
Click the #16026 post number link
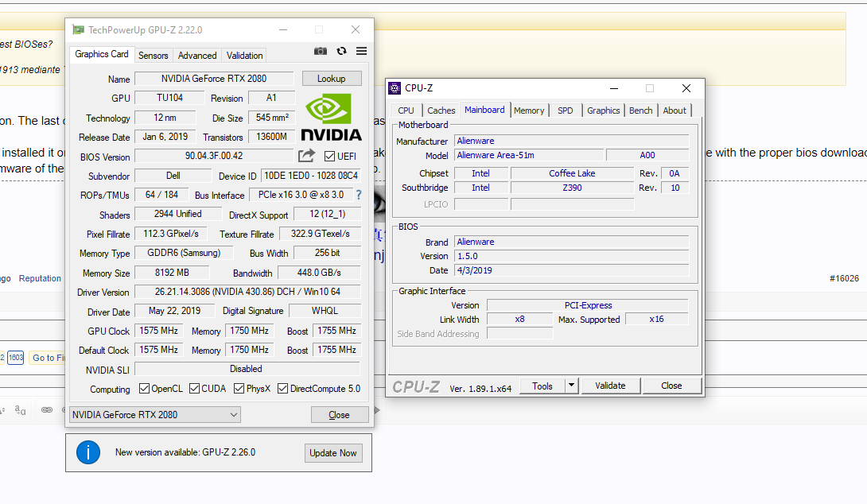844,278
